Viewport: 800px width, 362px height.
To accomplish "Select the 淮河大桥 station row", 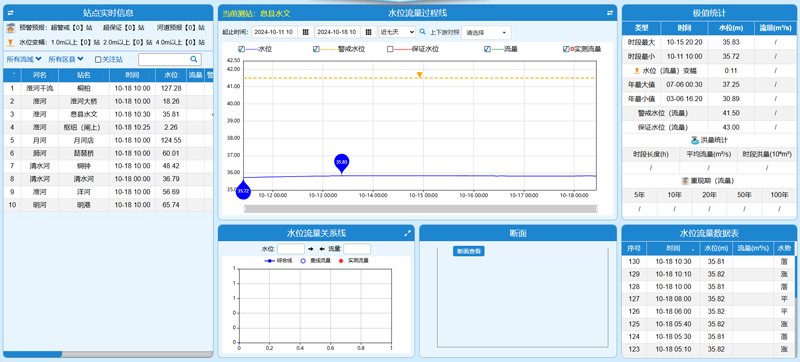I will coord(108,101).
